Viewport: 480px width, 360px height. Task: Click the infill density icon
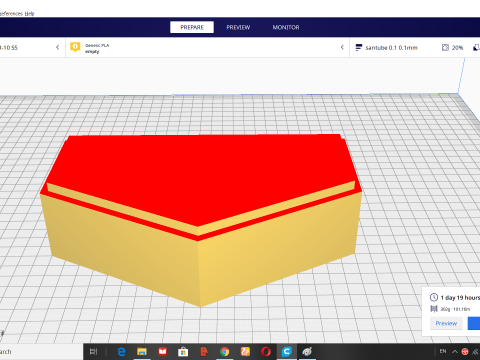coord(445,47)
